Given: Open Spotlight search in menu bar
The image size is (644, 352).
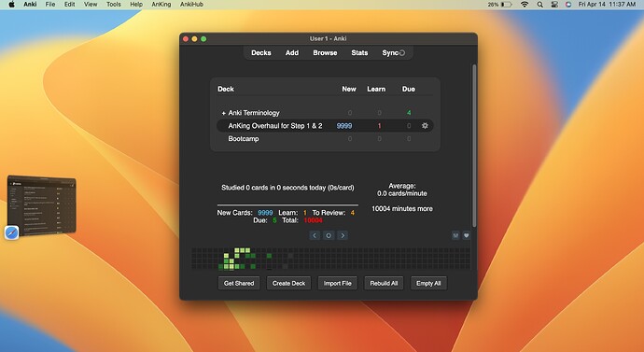Looking at the screenshot, I should pos(540,5).
